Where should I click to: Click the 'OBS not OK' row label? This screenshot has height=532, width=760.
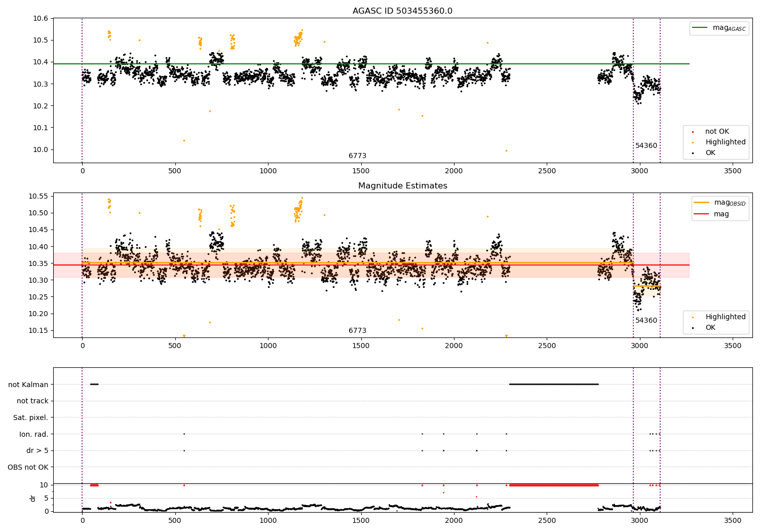(x=28, y=467)
